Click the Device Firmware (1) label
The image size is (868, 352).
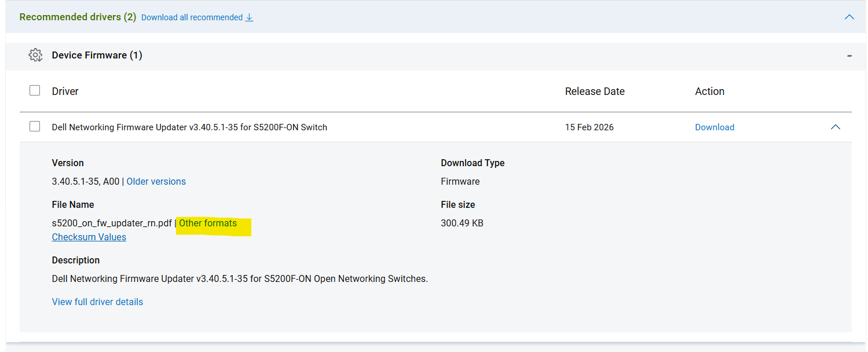[x=97, y=56]
